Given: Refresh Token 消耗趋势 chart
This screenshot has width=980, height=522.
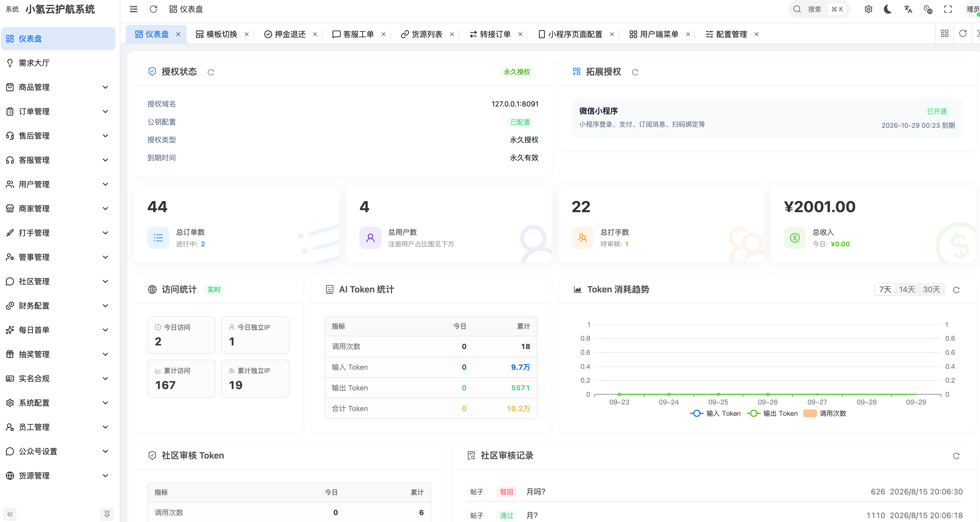Looking at the screenshot, I should [x=957, y=290].
